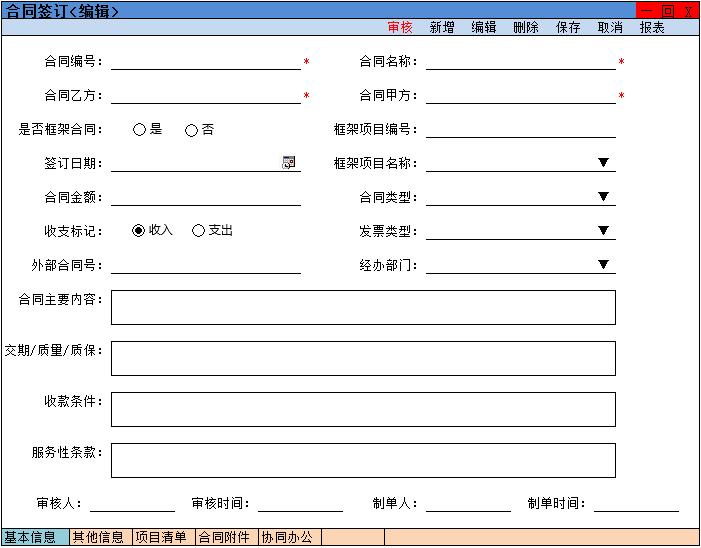
Task: Click the 合同编号 input field
Action: 205,61
